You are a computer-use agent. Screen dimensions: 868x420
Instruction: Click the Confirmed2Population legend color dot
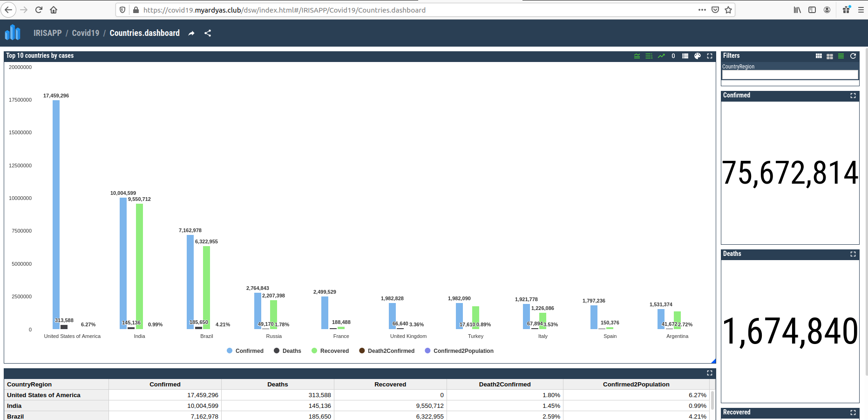427,351
